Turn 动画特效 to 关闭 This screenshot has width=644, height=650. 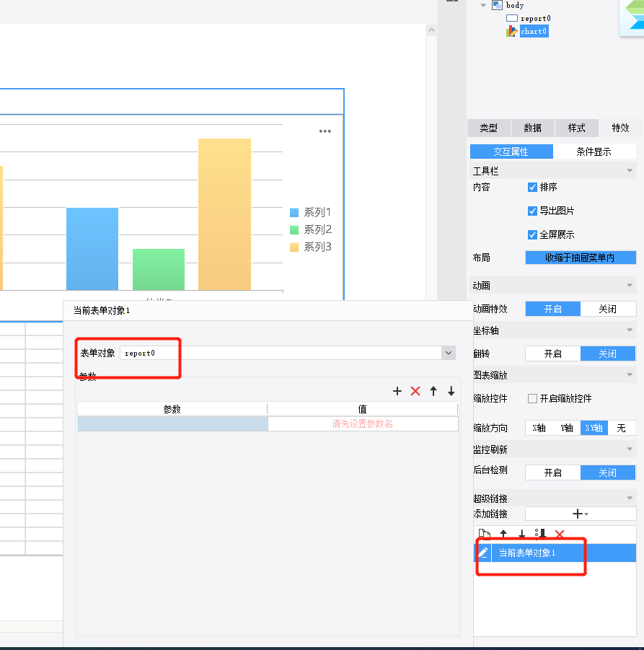pyautogui.click(x=607, y=309)
